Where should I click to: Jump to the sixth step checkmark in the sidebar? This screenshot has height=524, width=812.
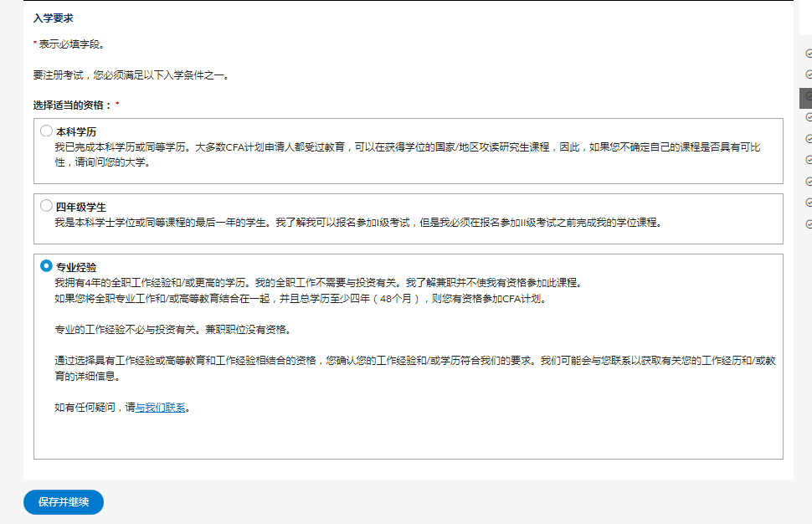[x=809, y=160]
